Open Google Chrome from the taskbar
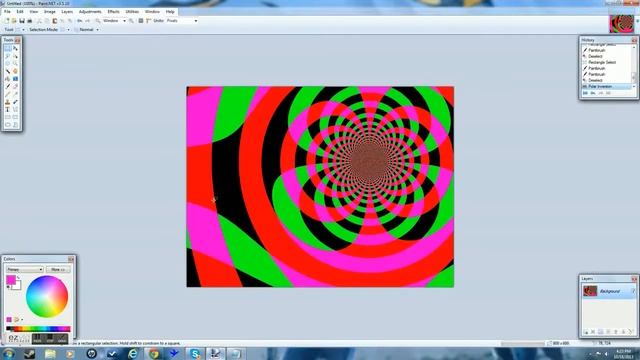The height and width of the screenshot is (360, 640). (x=153, y=353)
